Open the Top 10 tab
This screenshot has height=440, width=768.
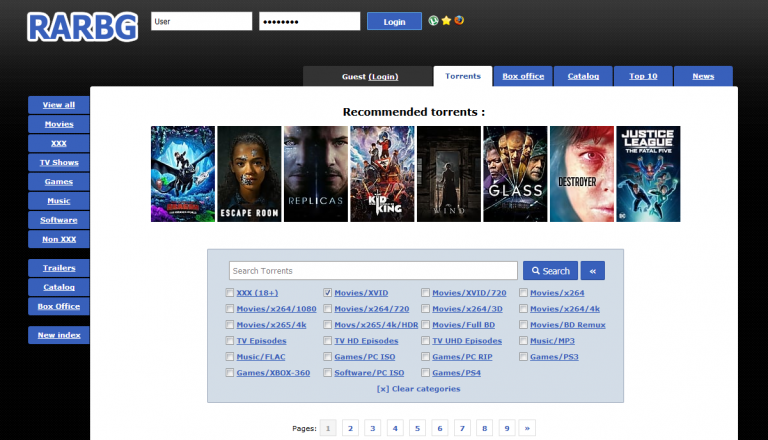(x=643, y=76)
